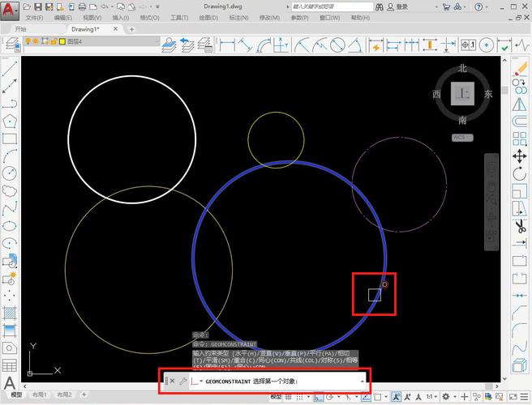
Task: Click the Arc Length dimension tool
Action: pos(264,45)
